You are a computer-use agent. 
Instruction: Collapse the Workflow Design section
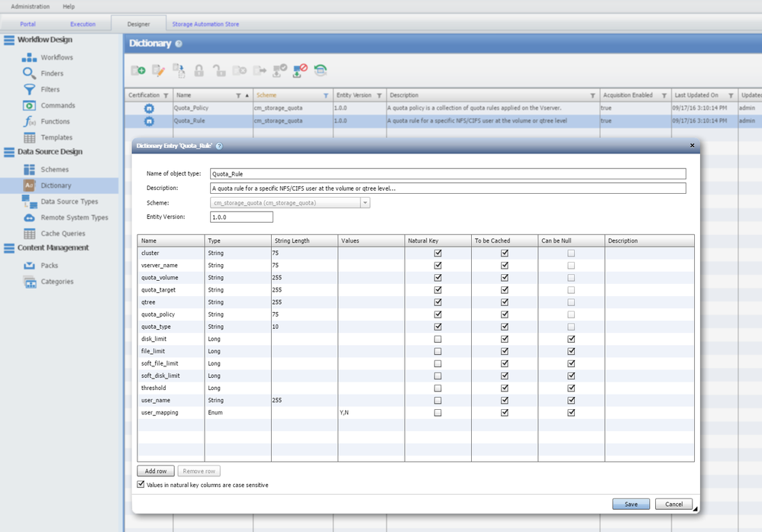pyautogui.click(x=9, y=40)
